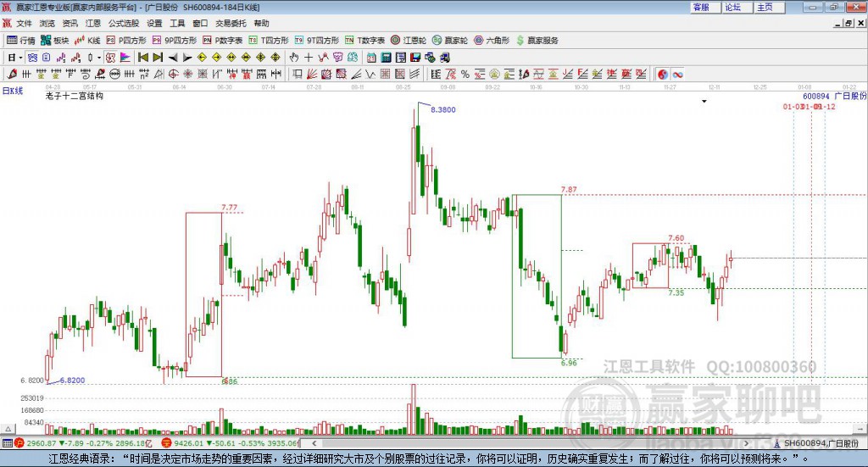Click the infinity loop icon
868x467 pixels.
click(677, 74)
